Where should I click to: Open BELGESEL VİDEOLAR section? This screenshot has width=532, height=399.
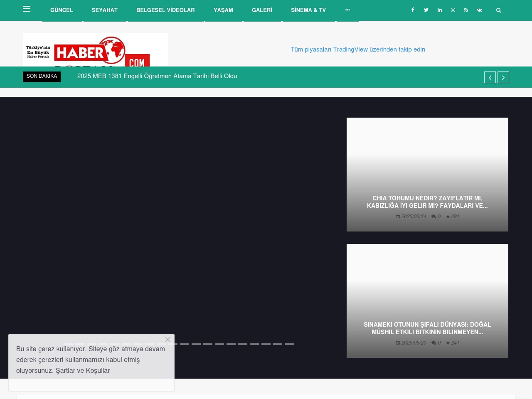(165, 10)
